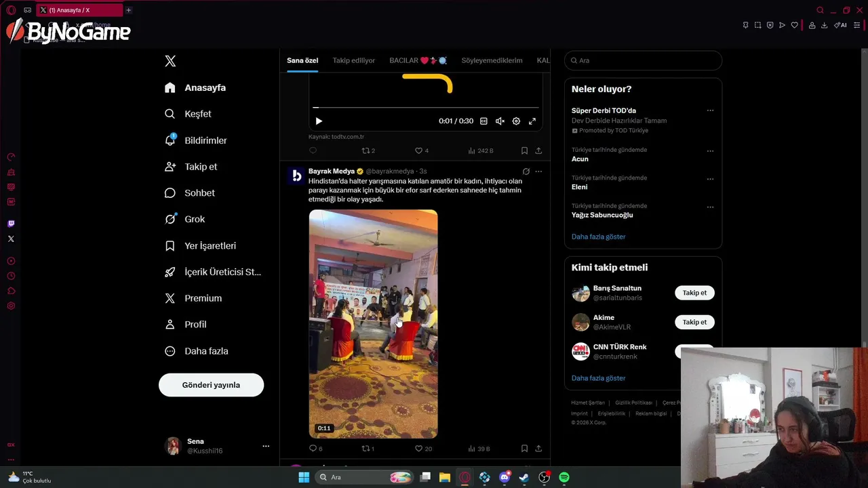View analytics showing 39 B
Image resolution: width=868 pixels, height=488 pixels.
point(479,449)
